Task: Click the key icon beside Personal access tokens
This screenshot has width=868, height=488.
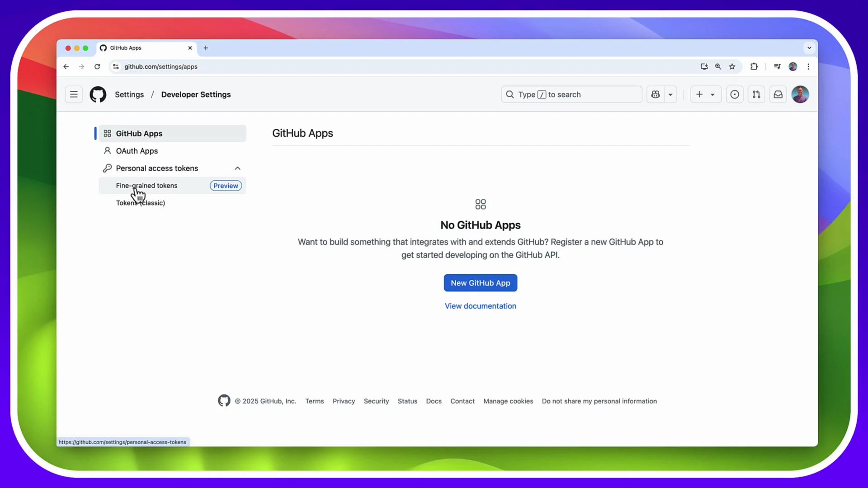Action: [x=107, y=168]
